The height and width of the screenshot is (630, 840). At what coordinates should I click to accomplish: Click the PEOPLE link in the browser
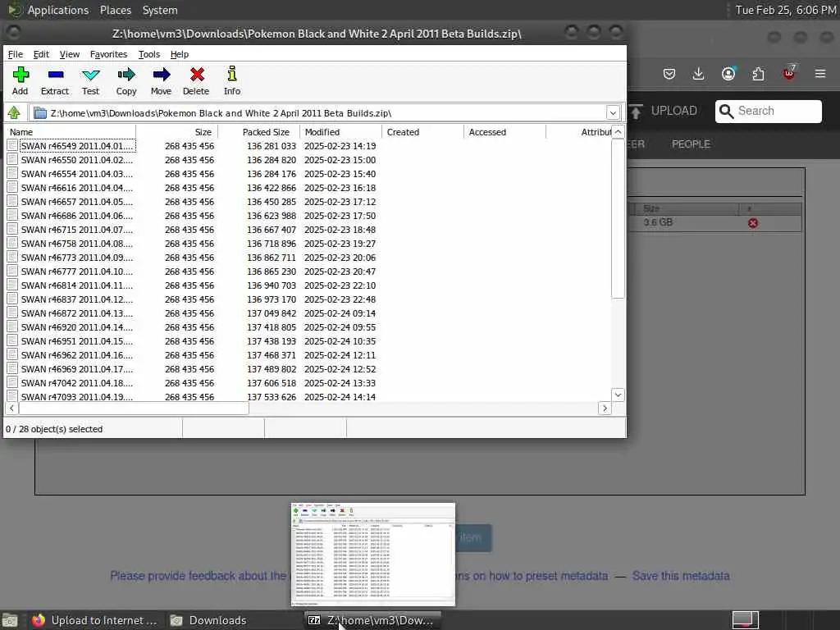[x=691, y=144]
